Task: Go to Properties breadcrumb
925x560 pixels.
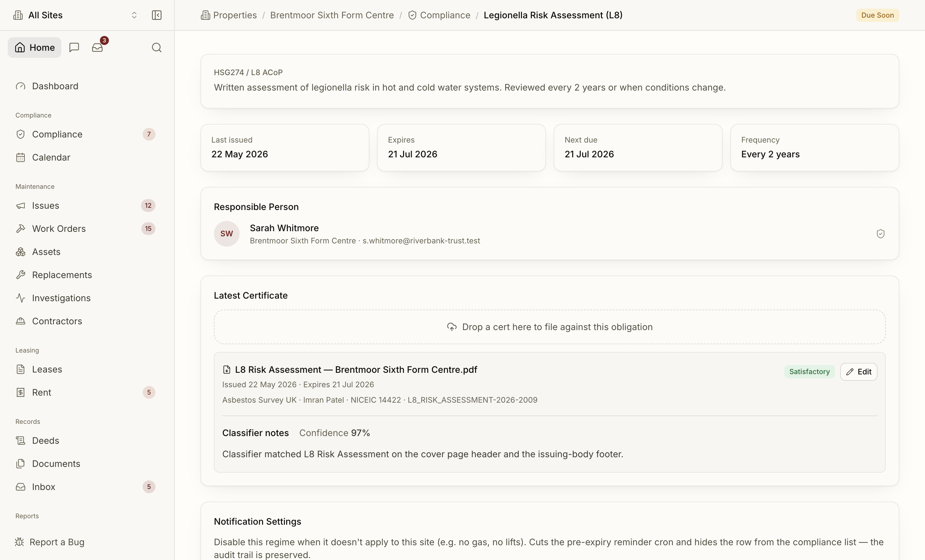Action: coord(229,15)
